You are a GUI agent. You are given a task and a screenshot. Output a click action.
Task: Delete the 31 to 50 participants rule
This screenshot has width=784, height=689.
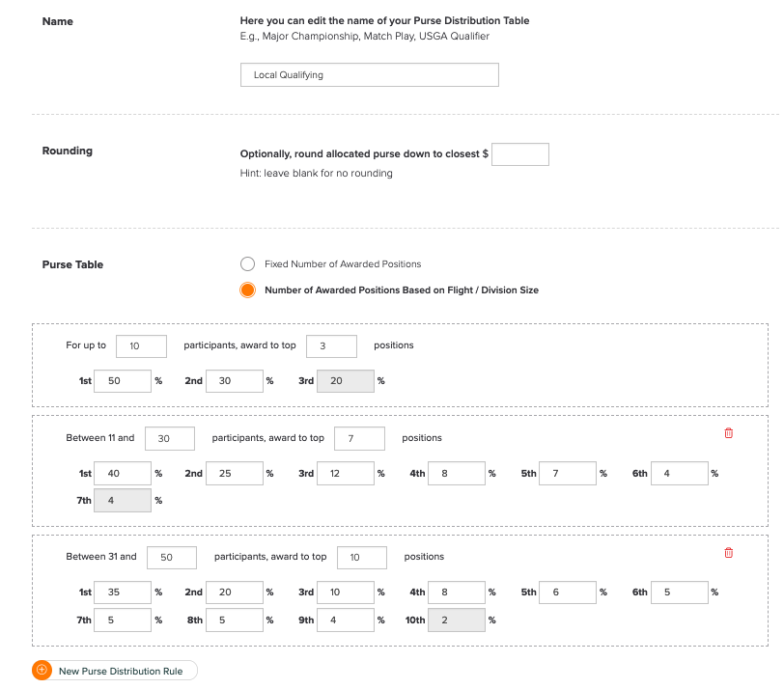coord(729,553)
